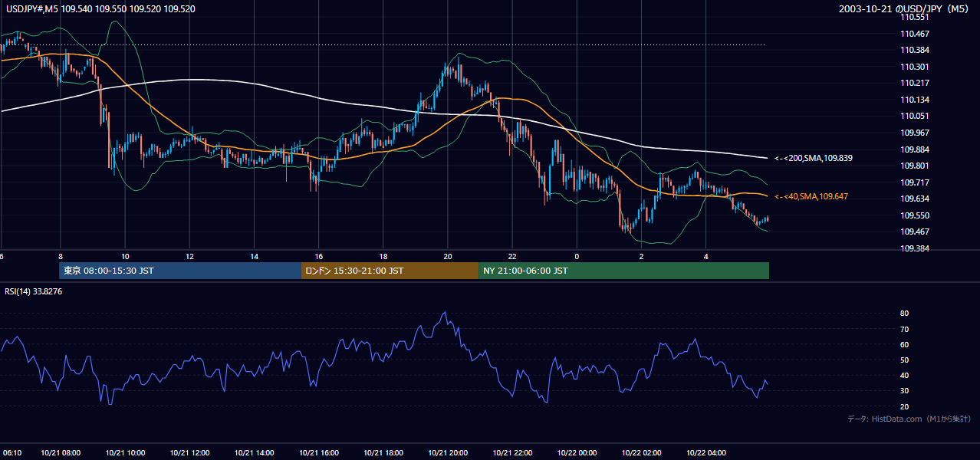Click price axis label 109.884
Screen dimensions: 980x460
point(916,149)
